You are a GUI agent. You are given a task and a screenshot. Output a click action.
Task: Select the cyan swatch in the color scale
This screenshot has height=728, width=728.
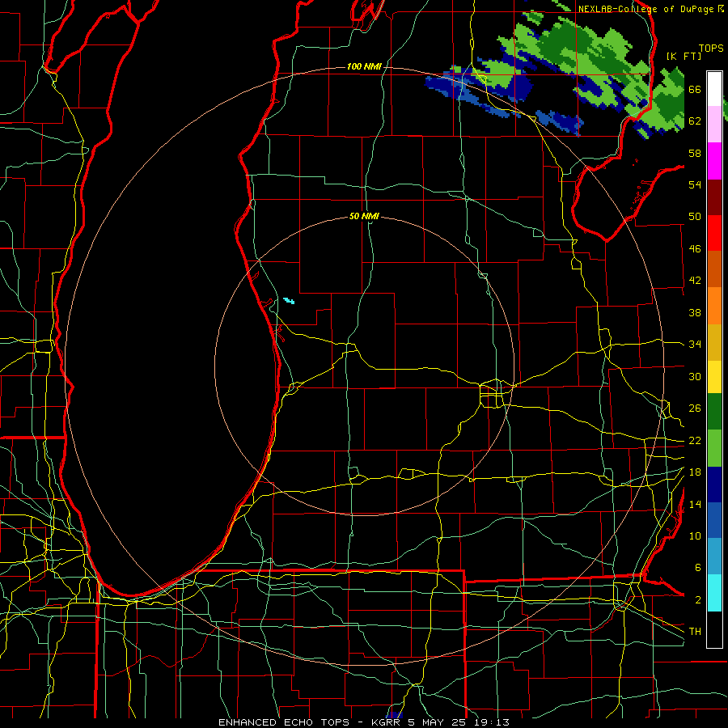(714, 593)
